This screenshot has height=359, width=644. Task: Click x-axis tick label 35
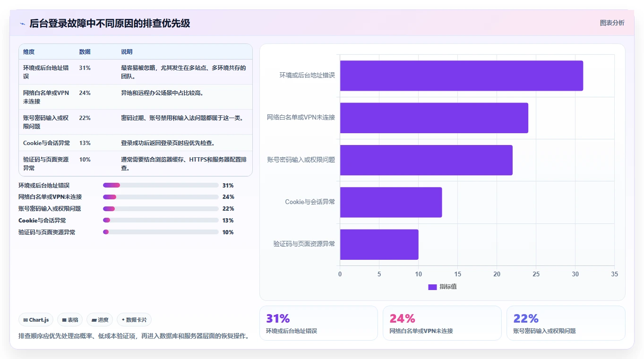[614, 274]
